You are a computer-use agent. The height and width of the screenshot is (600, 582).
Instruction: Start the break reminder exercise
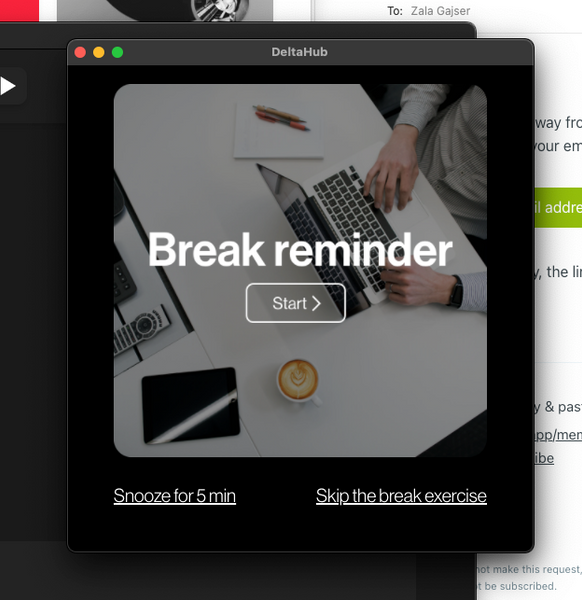pos(295,303)
